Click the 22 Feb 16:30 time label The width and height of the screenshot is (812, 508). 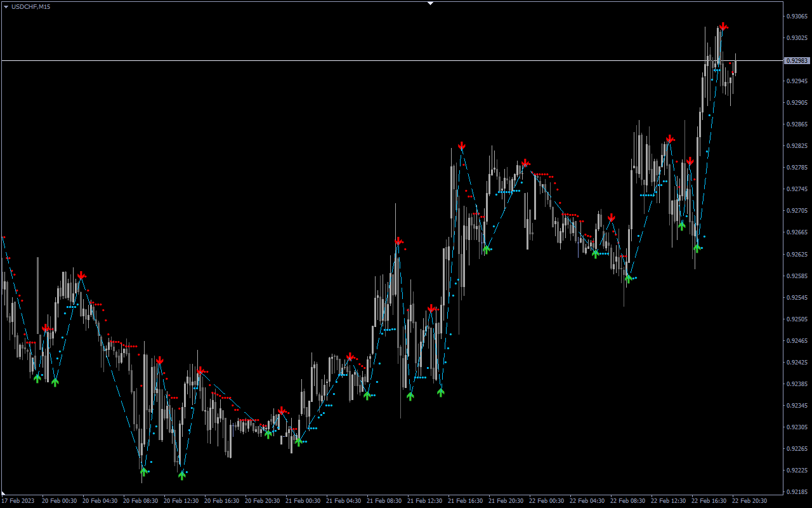(709, 501)
